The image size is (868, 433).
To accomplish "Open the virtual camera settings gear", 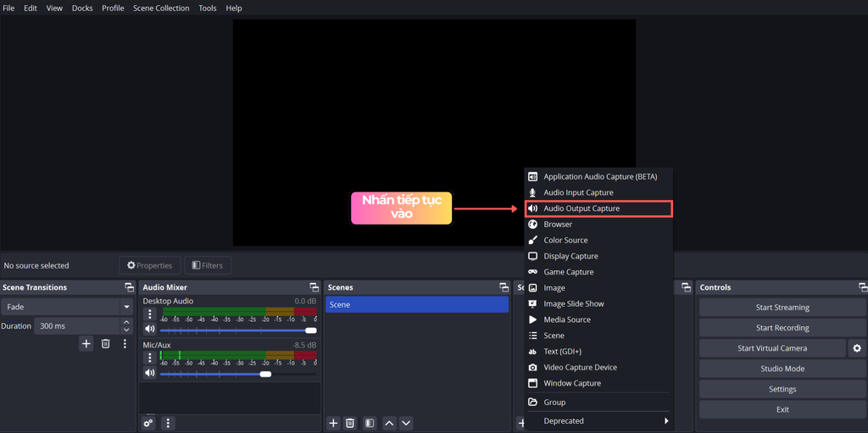I will coord(857,348).
